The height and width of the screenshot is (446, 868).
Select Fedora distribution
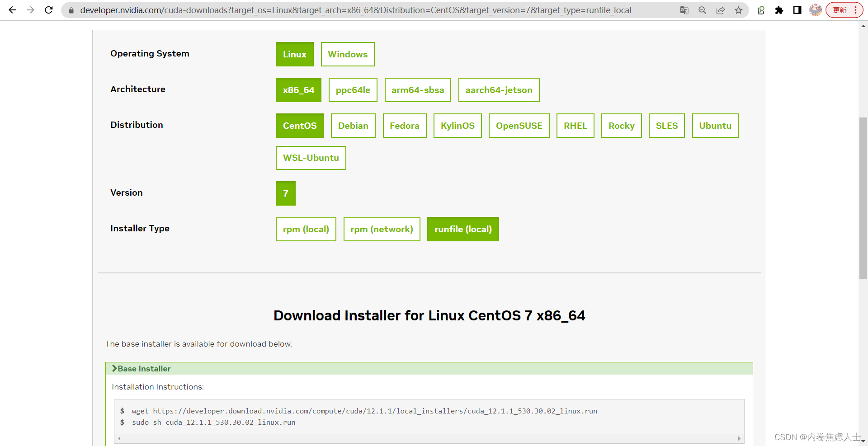pos(405,126)
